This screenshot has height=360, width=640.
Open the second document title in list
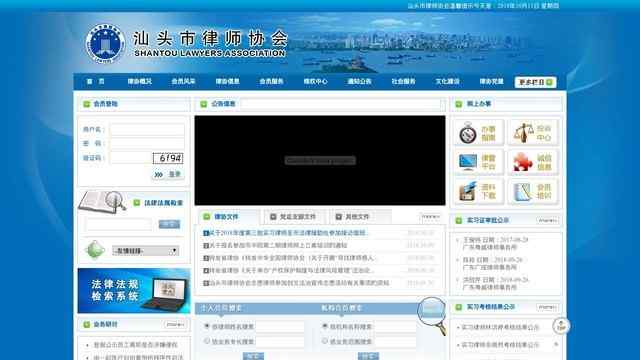click(x=278, y=245)
